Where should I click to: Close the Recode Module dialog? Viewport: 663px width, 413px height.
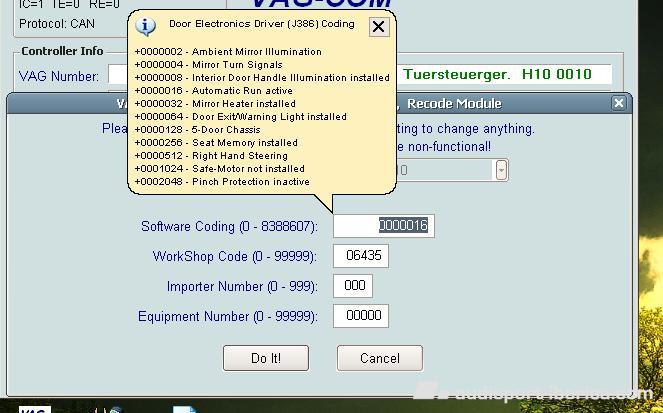(619, 103)
